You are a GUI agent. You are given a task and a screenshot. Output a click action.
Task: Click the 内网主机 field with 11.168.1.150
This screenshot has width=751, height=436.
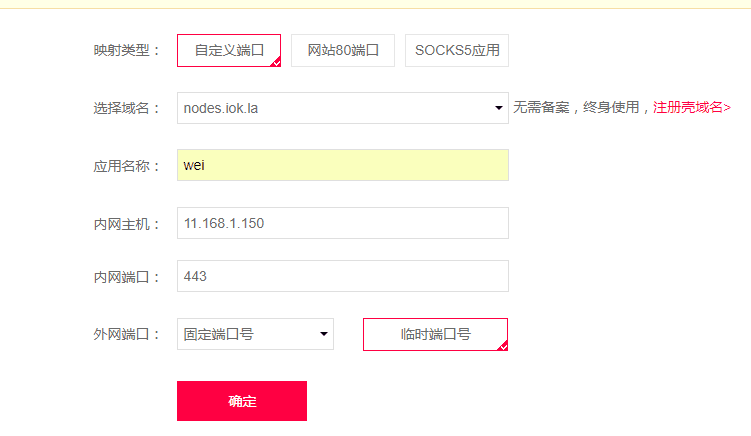(x=342, y=223)
